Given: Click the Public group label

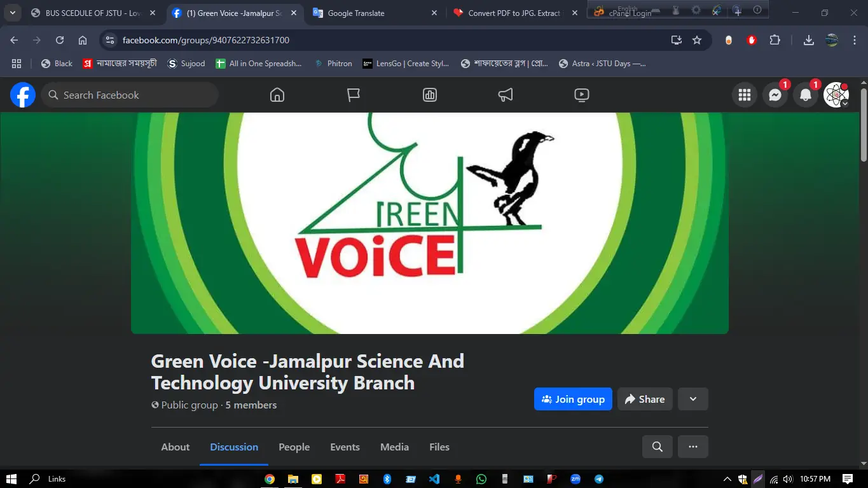Looking at the screenshot, I should pyautogui.click(x=189, y=405).
